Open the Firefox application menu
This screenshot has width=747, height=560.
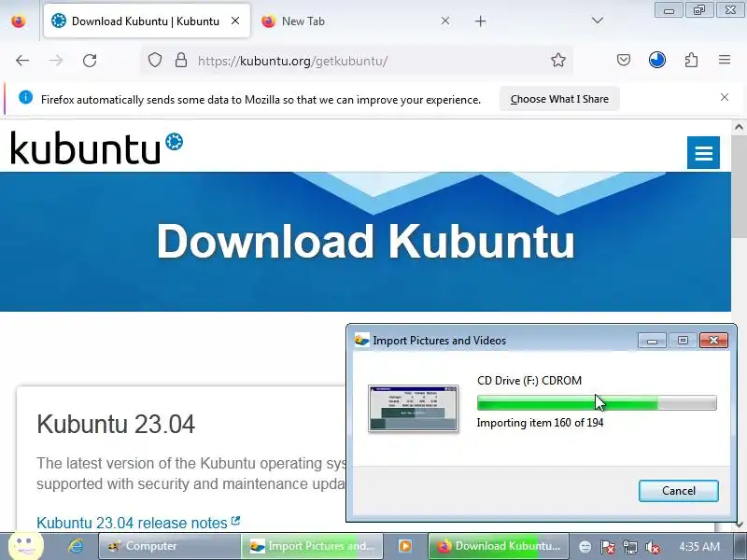725,60
